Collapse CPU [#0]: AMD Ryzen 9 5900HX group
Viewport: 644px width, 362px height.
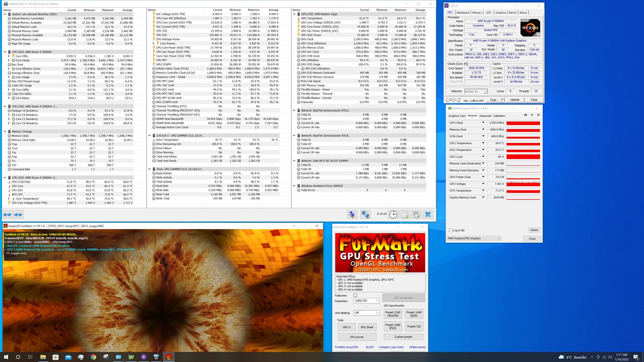click(x=5, y=52)
